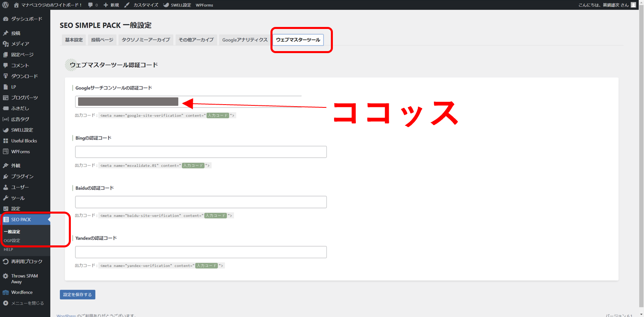Click the 再利用ブロック icon

click(6, 261)
